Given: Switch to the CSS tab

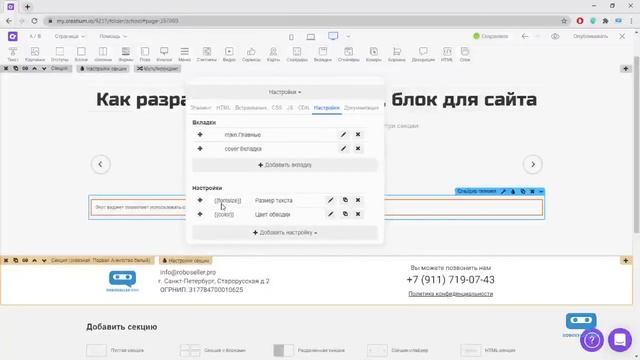Looking at the screenshot, I should (x=276, y=108).
